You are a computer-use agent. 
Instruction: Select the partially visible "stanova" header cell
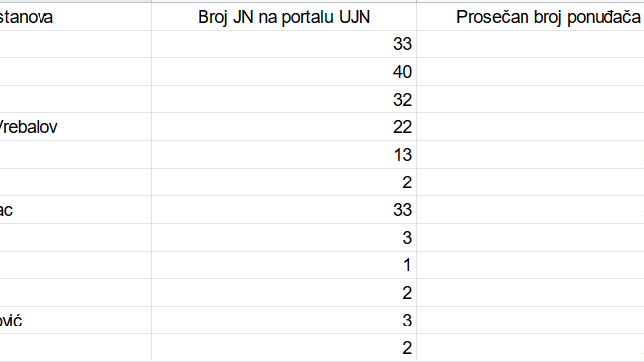(76, 17)
